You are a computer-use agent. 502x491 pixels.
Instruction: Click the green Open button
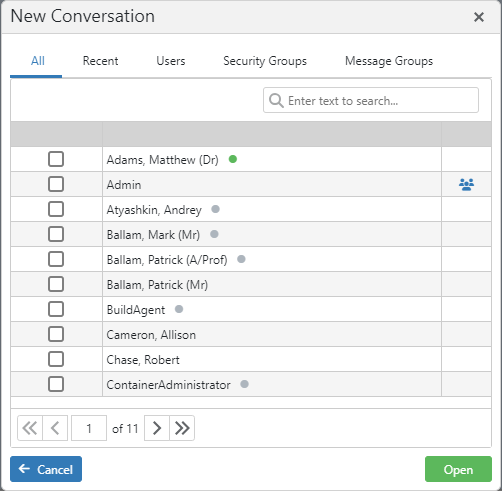click(x=458, y=469)
